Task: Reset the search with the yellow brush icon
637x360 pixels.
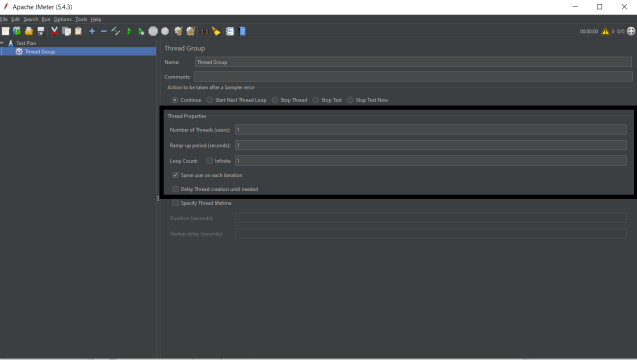Action: pyautogui.click(x=216, y=31)
